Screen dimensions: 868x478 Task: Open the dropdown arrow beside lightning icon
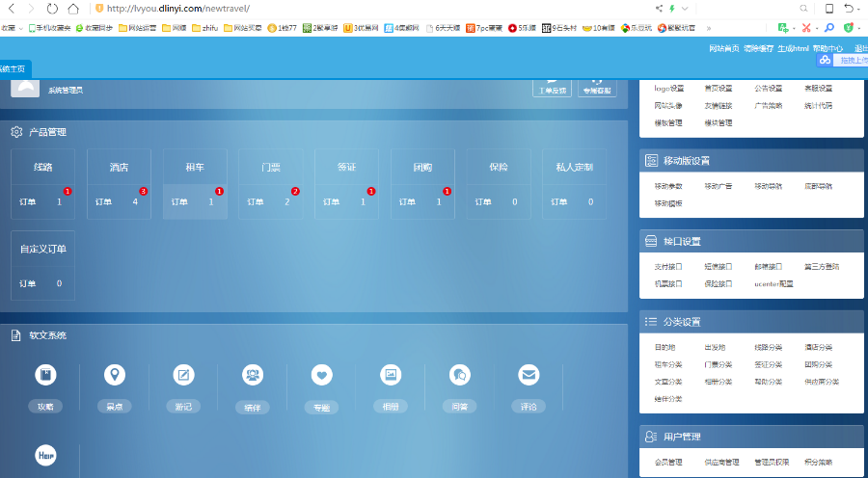click(x=685, y=9)
